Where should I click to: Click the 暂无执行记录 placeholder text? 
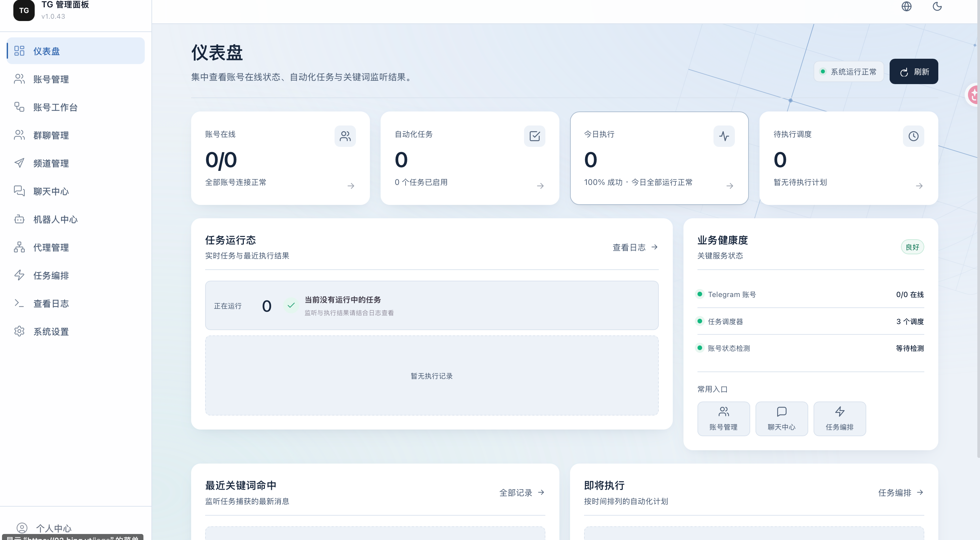pos(432,376)
